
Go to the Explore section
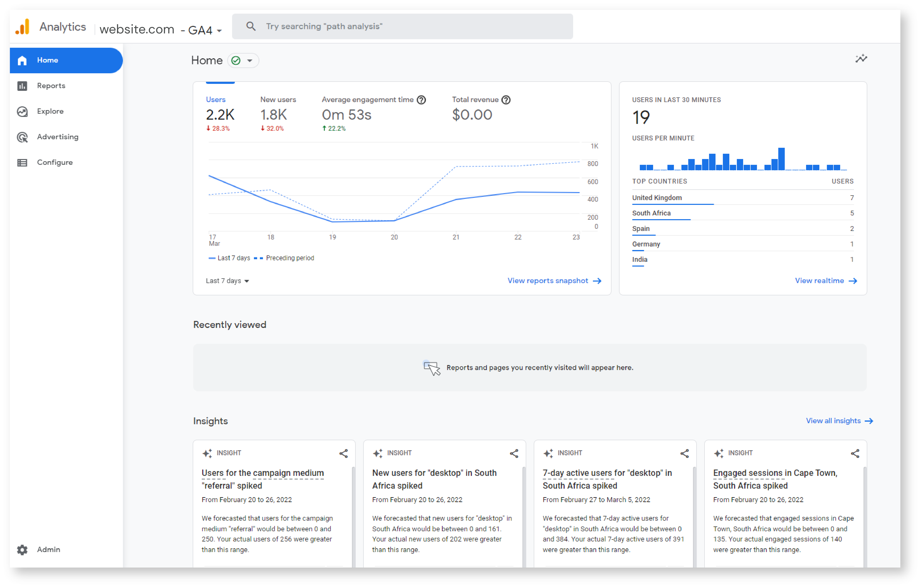click(66, 111)
